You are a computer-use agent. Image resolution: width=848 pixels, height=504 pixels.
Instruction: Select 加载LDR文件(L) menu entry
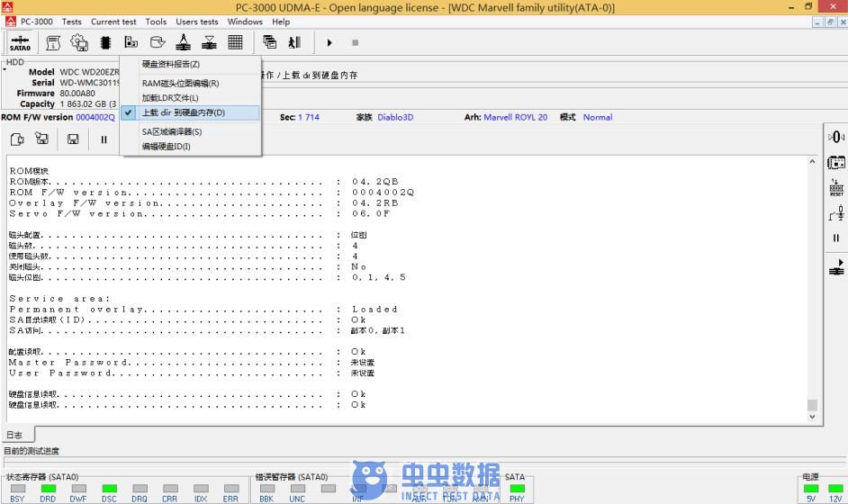point(190,98)
